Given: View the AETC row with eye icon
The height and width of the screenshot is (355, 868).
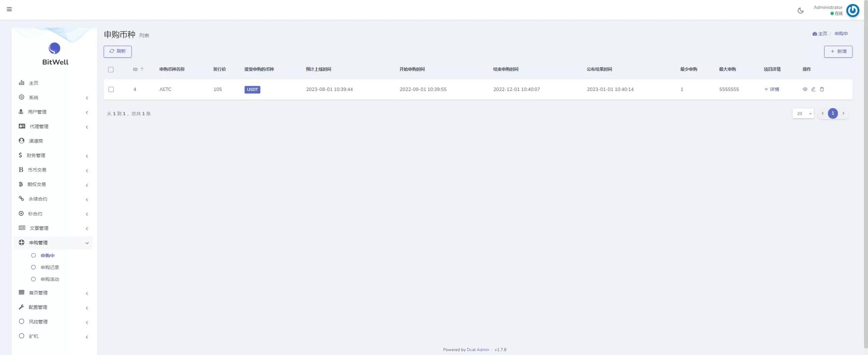Looking at the screenshot, I should pos(805,89).
